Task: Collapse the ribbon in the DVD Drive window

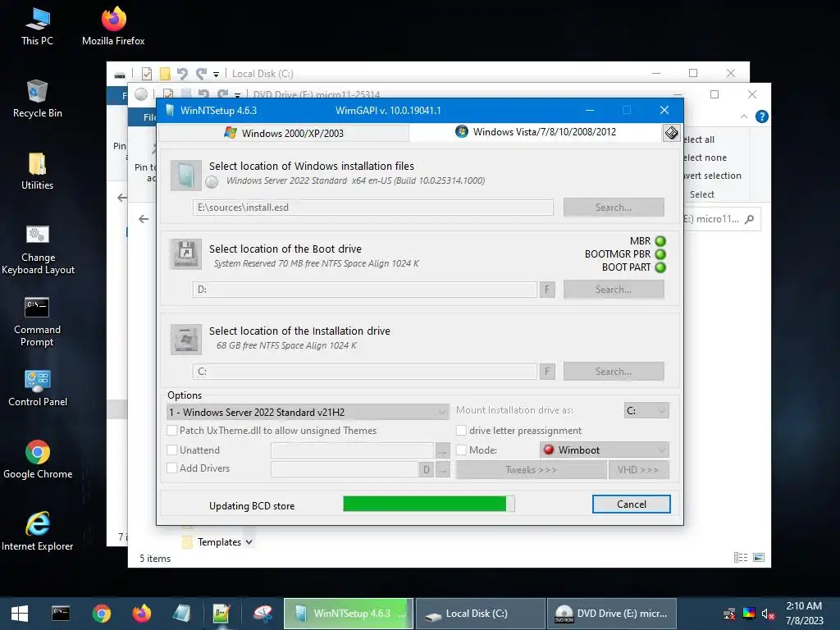Action: 743,116
